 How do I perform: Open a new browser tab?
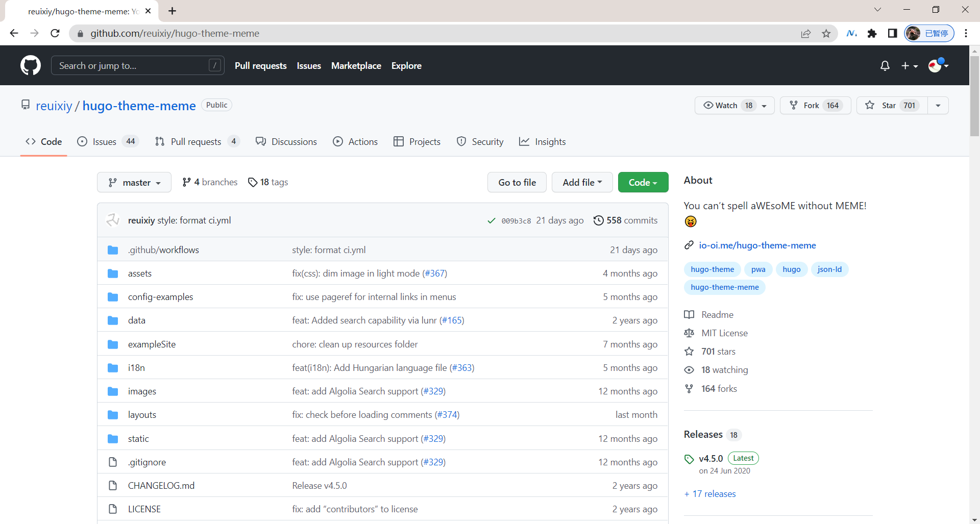pyautogui.click(x=173, y=11)
